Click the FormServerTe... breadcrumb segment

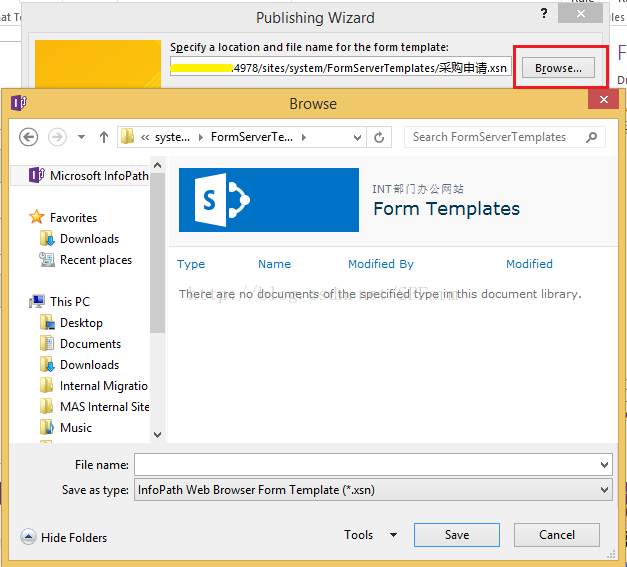[x=252, y=137]
